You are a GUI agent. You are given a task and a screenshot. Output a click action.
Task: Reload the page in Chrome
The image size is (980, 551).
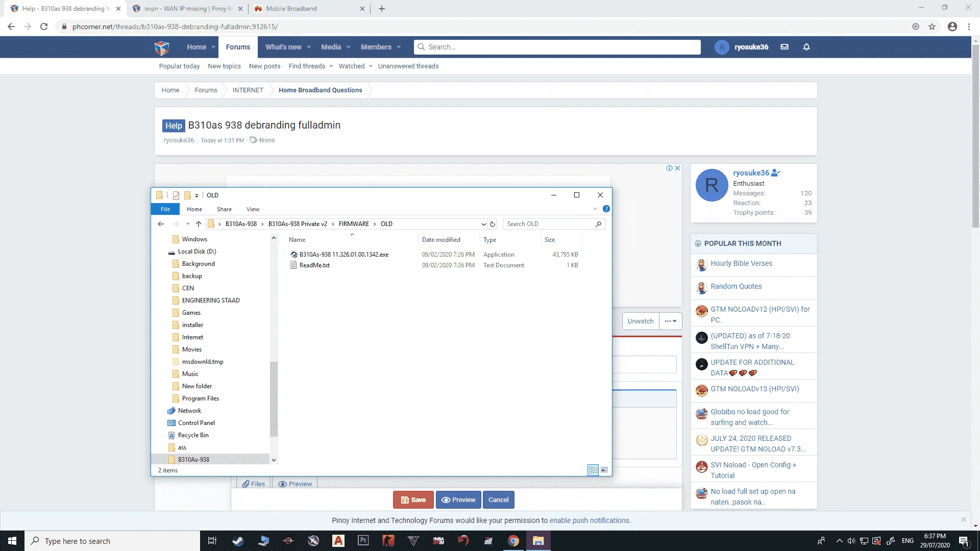click(44, 27)
